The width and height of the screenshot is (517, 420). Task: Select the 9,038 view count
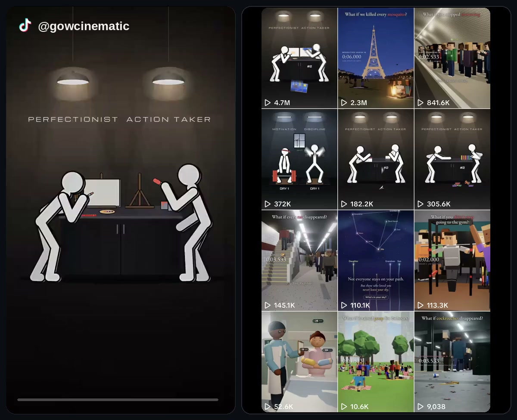pos(436,407)
